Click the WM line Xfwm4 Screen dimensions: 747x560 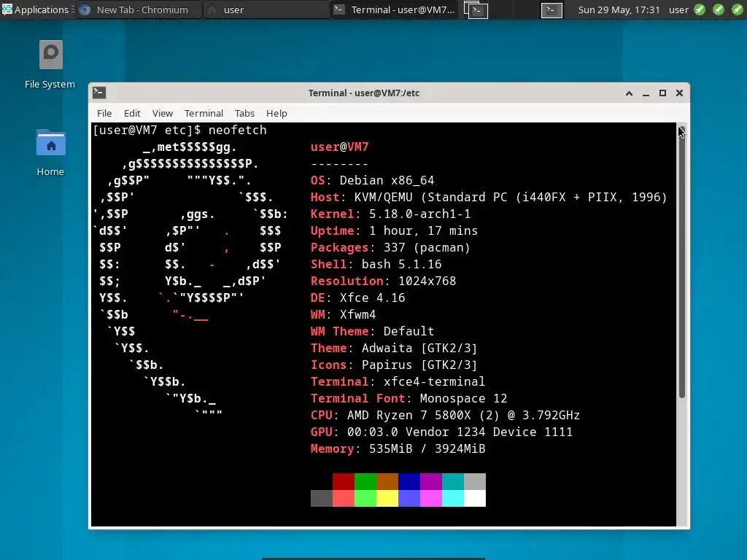pyautogui.click(x=343, y=315)
